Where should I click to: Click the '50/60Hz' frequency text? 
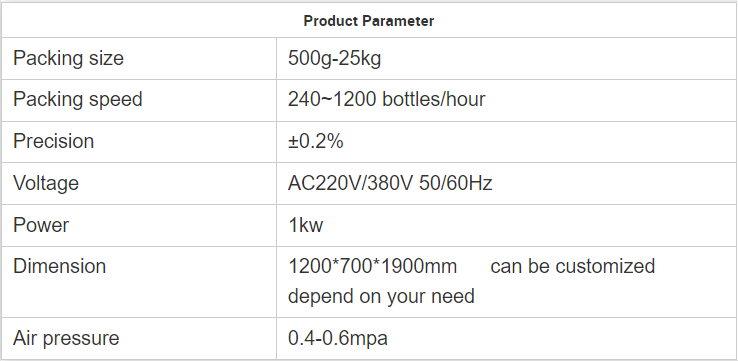tap(455, 183)
